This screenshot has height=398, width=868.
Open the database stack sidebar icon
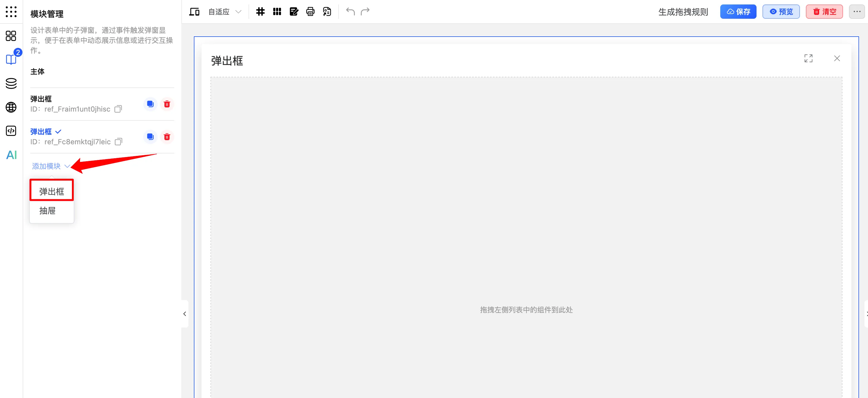[11, 83]
